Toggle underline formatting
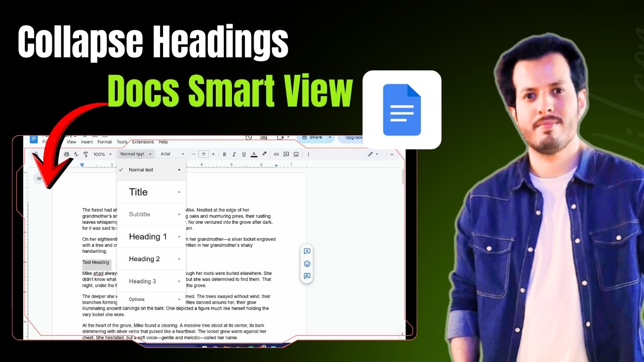Screen dimensions: 644x362 [x=244, y=154]
